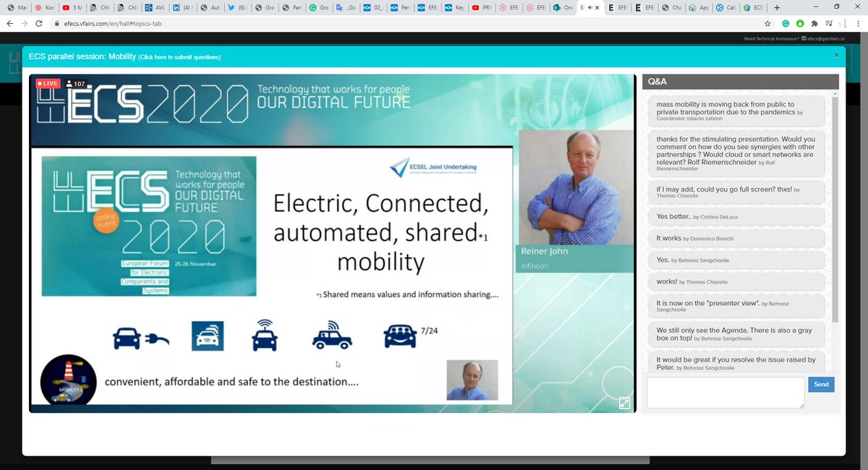Switch to the 'Mar' tab
The image size is (868, 470).
(17, 7)
